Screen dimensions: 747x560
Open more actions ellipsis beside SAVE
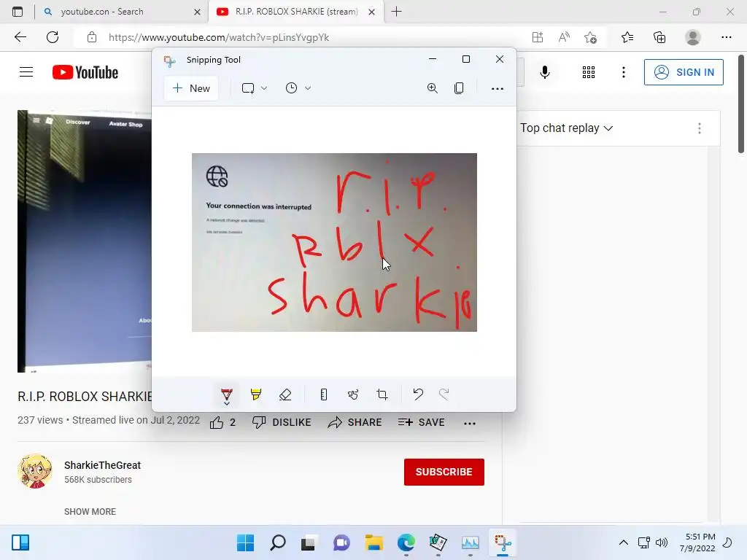[x=470, y=423]
